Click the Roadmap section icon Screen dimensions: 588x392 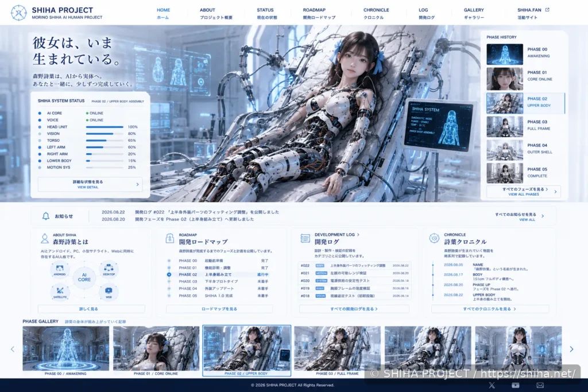pos(170,238)
